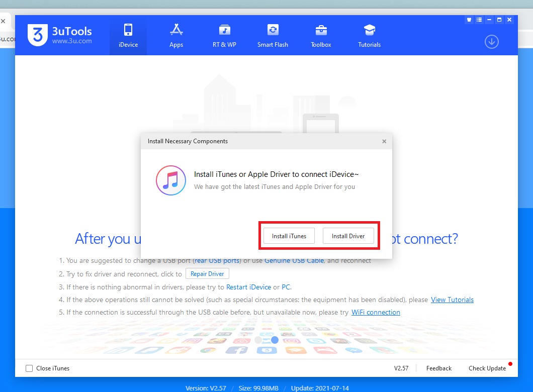Open the Tutorials tab
The height and width of the screenshot is (392, 533).
click(x=369, y=35)
